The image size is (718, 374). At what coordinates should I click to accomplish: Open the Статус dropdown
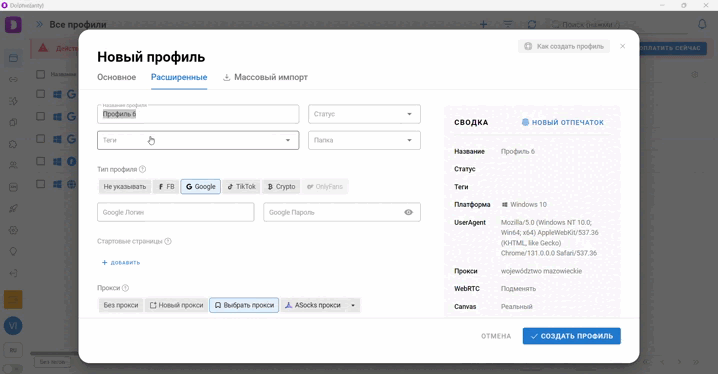(364, 114)
